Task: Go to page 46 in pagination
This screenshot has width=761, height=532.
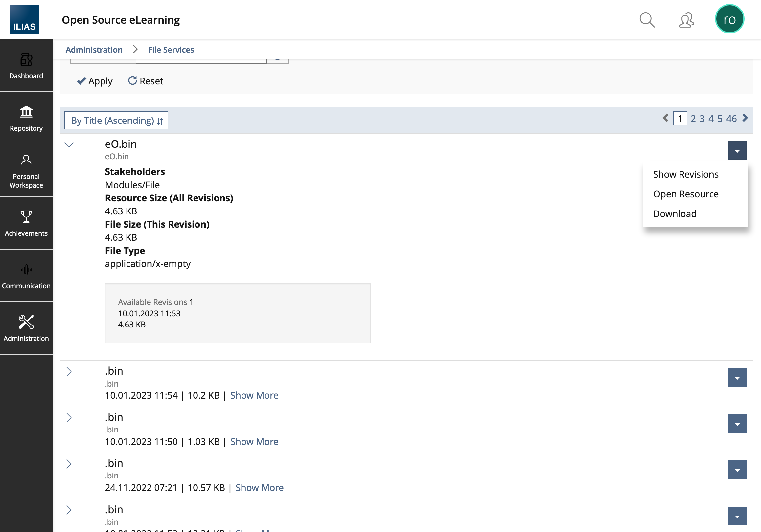Action: [x=731, y=119]
